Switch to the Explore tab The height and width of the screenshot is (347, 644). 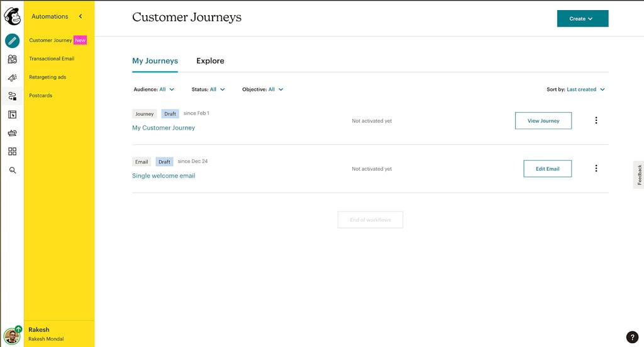(210, 61)
